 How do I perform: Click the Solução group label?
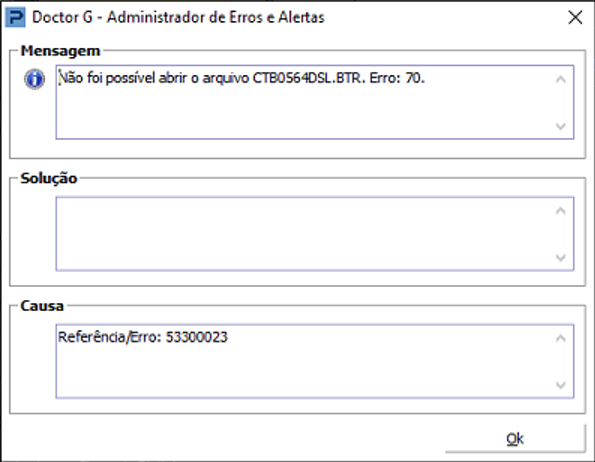pos(49,178)
